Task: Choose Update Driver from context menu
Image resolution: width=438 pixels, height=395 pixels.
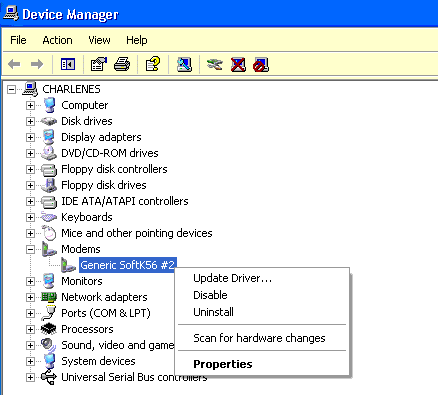Action: pyautogui.click(x=233, y=278)
